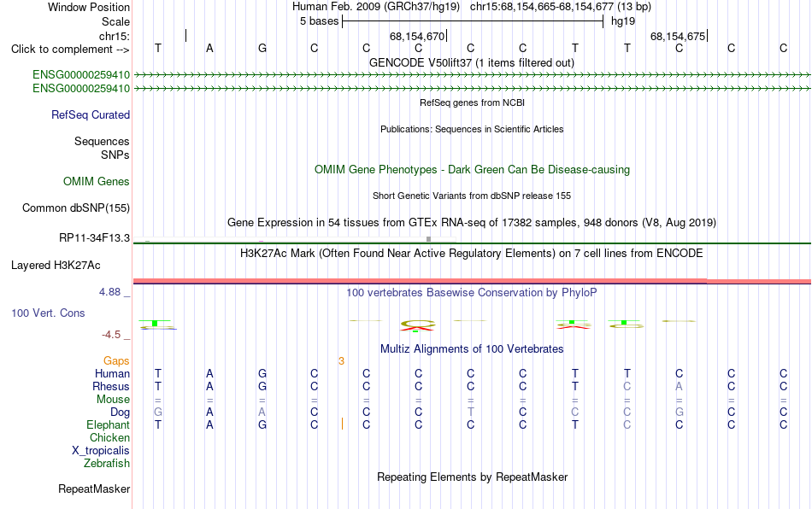Viewport: 812px width, 509px height.
Task: Open OMIM Genes track label
Action: tap(96, 182)
